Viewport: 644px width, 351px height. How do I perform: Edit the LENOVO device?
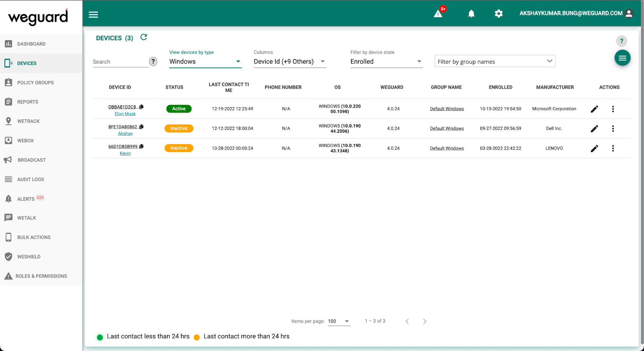594,148
